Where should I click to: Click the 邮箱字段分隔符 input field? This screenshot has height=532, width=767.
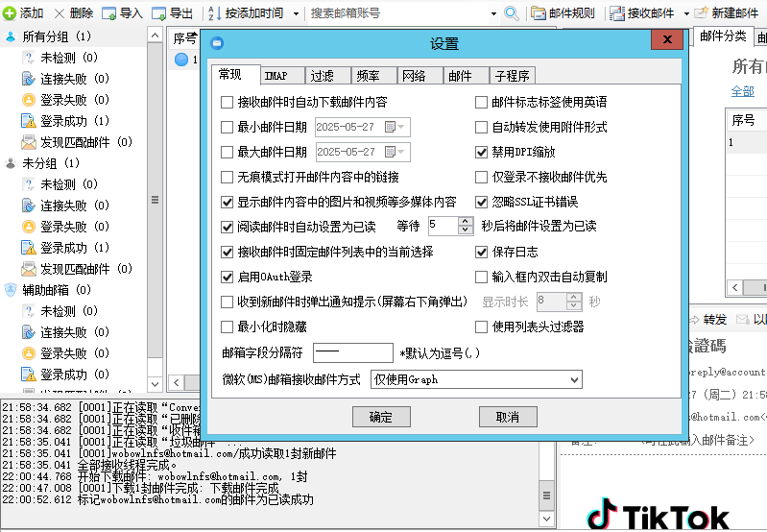coord(352,353)
